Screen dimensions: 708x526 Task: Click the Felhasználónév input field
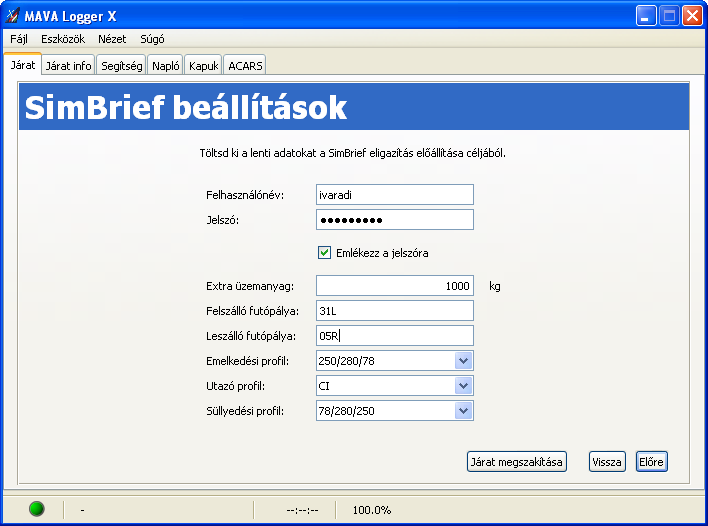pos(395,195)
